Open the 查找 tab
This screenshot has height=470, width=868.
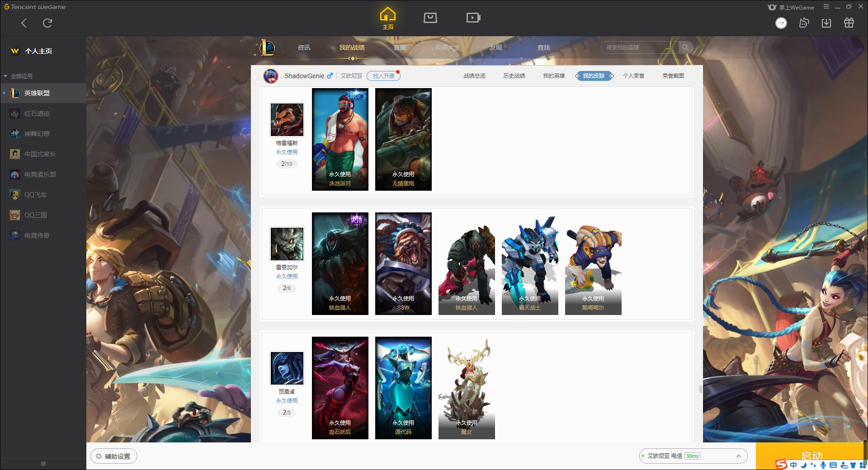[x=543, y=47]
